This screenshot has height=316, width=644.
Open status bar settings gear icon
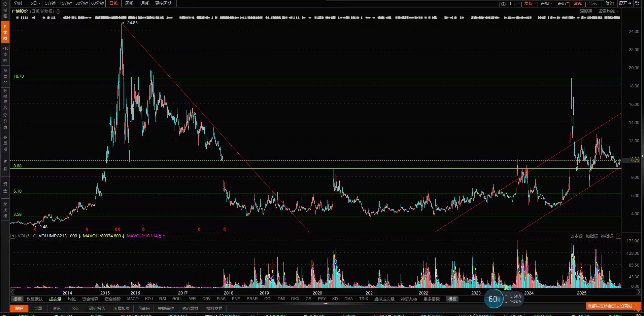[x=638, y=315]
